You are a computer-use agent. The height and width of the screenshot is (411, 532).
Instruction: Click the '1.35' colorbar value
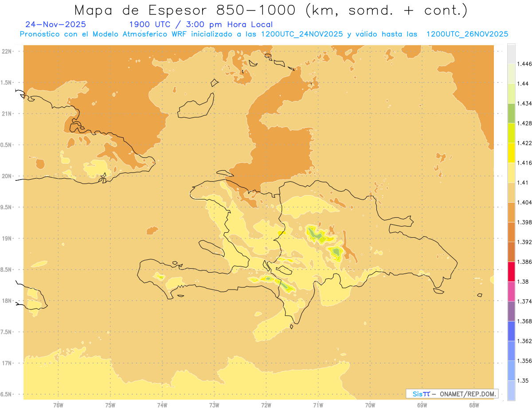coord(523,380)
